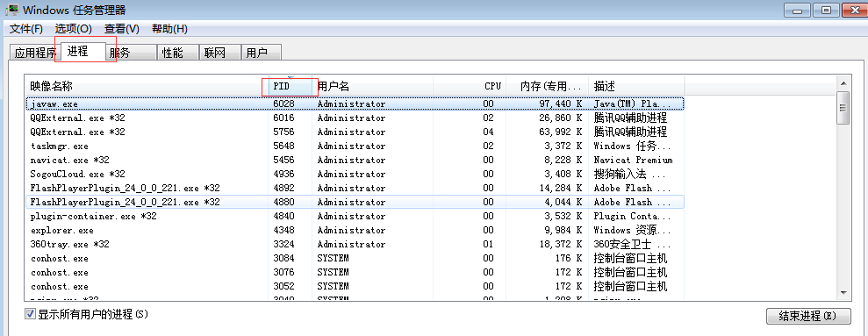Toggle 显示所有用户的进程 checkbox
The image size is (868, 336).
coord(30,314)
